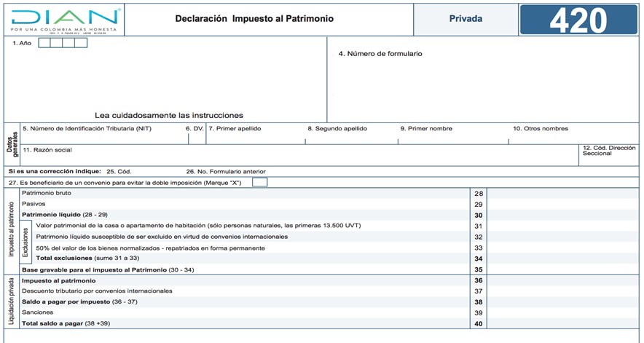Screen dimensions: 644x343
Task: Click the Privada label
Action: tap(466, 18)
